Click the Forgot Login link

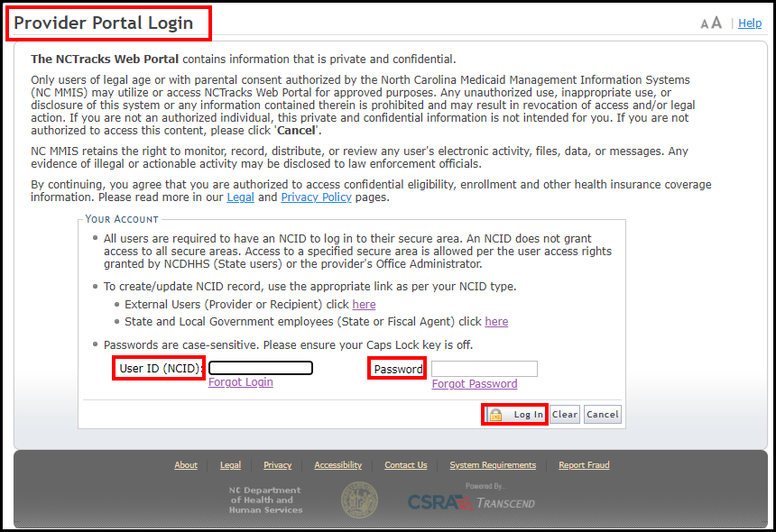point(240,382)
